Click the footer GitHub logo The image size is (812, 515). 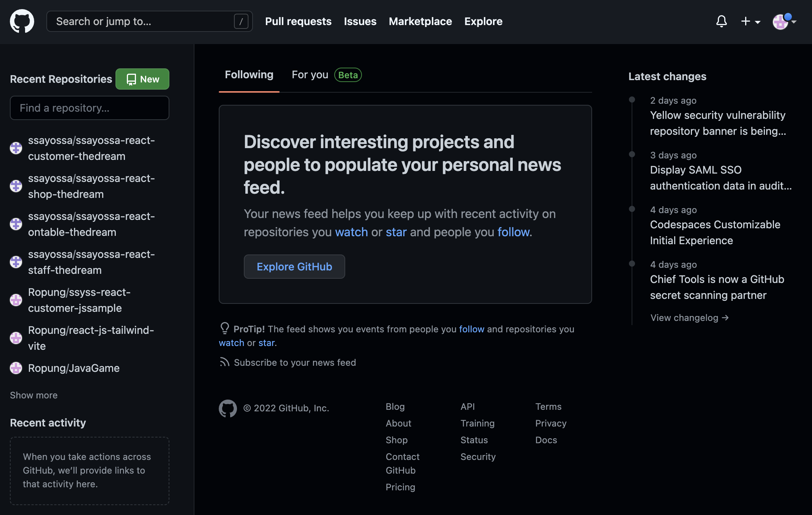228,408
